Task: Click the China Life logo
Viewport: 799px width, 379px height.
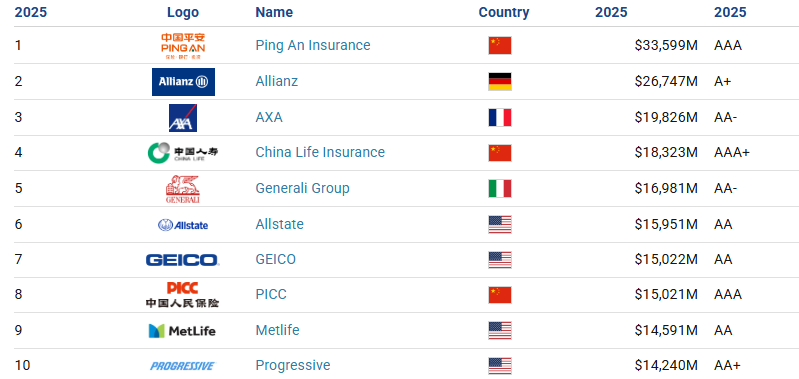Action: (x=182, y=153)
